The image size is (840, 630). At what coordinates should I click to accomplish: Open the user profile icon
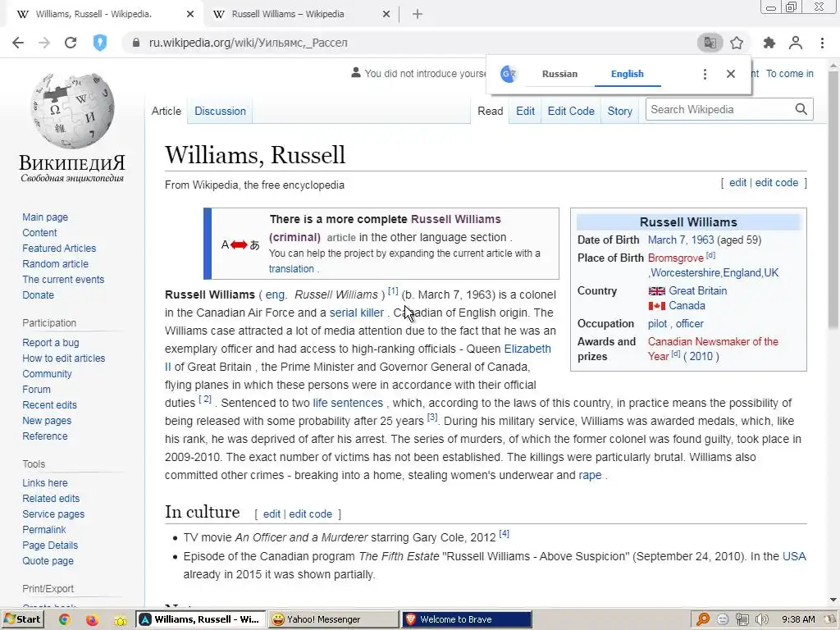point(796,43)
